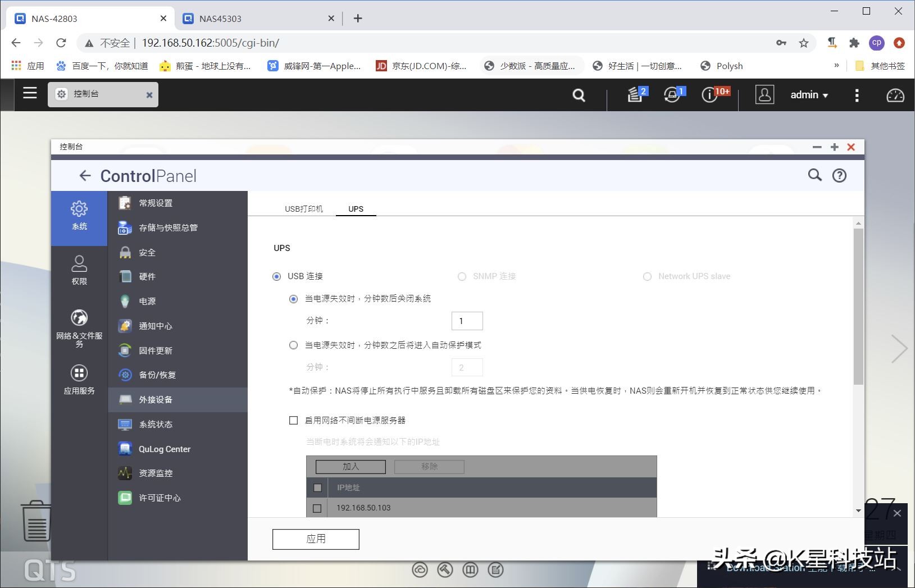Click the 应用 apply button
Image resolution: width=915 pixels, height=588 pixels.
pyautogui.click(x=316, y=539)
